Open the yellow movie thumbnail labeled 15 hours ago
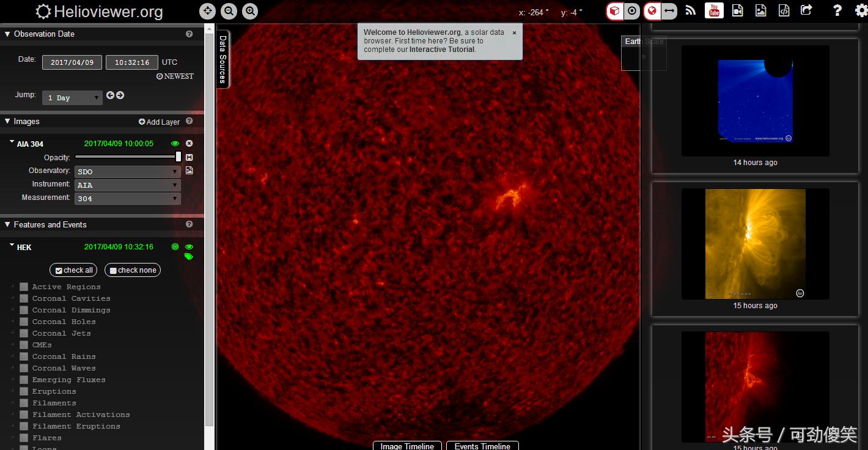The width and height of the screenshot is (868, 450). [x=756, y=244]
